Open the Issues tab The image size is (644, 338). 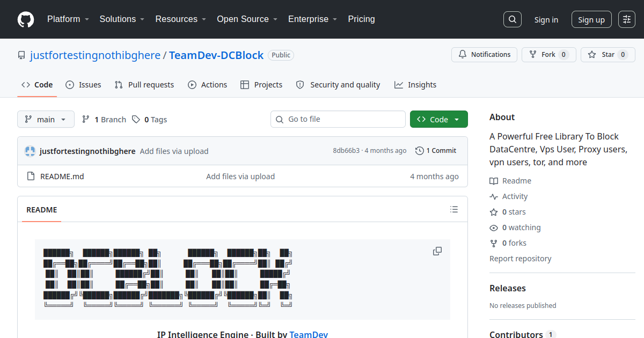coord(83,85)
